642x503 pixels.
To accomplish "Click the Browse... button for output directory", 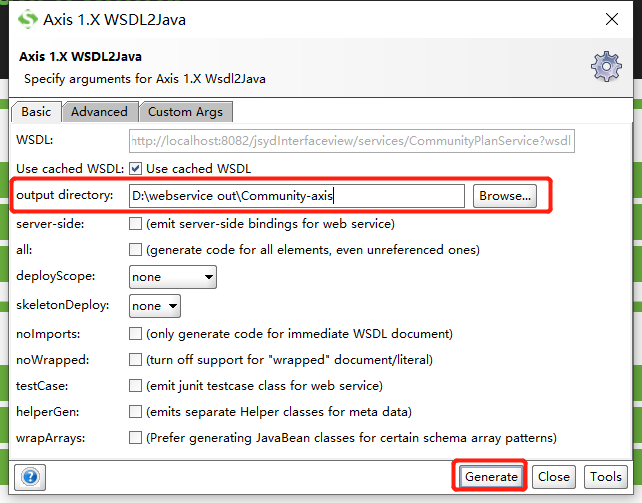I will 505,196.
